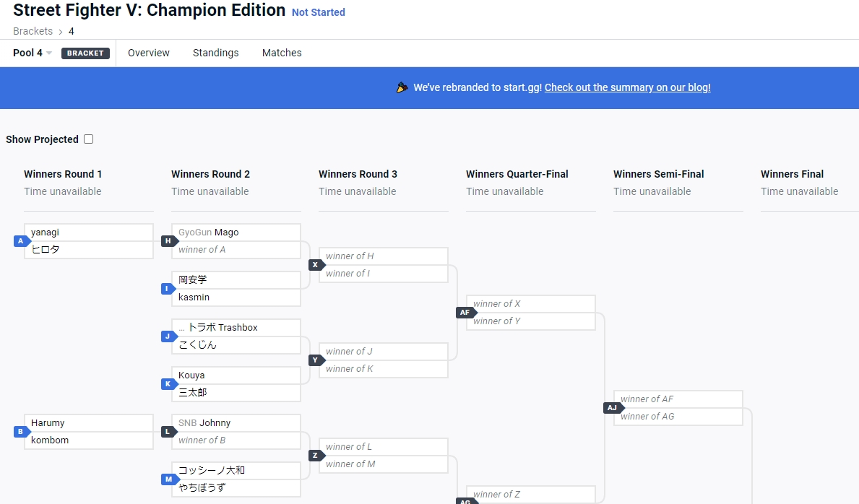Select player kombom
859x504 pixels.
point(89,440)
